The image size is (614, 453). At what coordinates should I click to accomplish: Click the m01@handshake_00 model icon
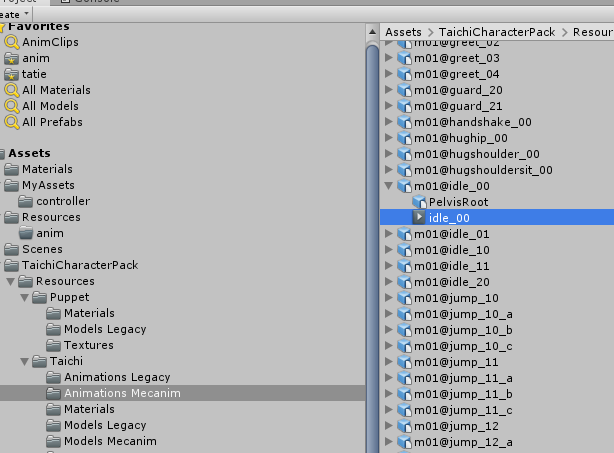click(x=405, y=122)
